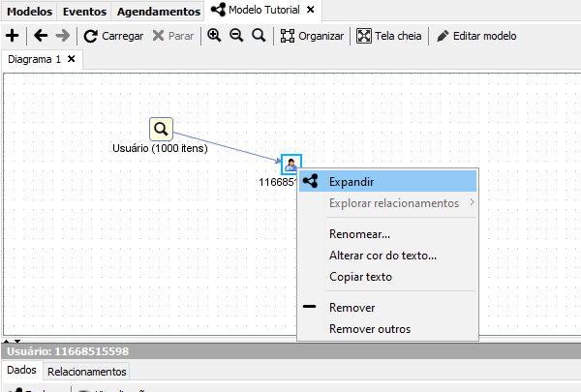Choose Expandir from the context menu

(x=352, y=181)
